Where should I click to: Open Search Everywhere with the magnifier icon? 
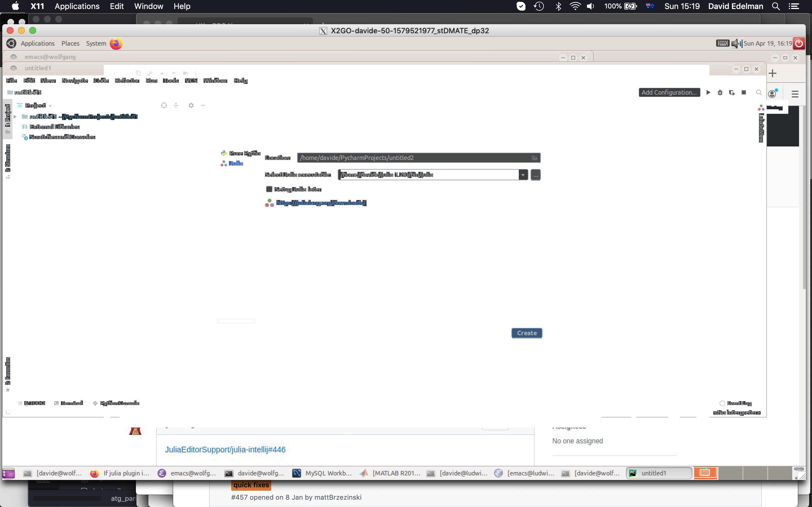(x=759, y=93)
